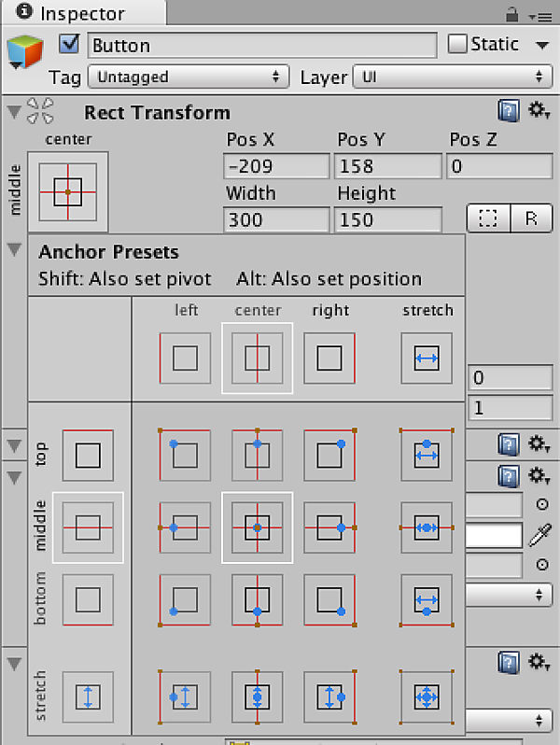Toggle blueprint mode dashed-rectangle button
This screenshot has width=560, height=745.
coord(489,219)
